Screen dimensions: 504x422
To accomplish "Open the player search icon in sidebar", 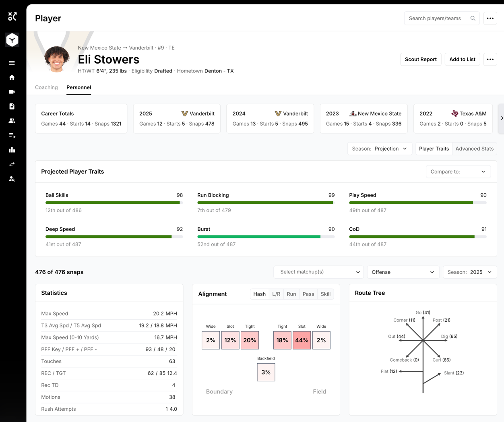I will pyautogui.click(x=12, y=179).
